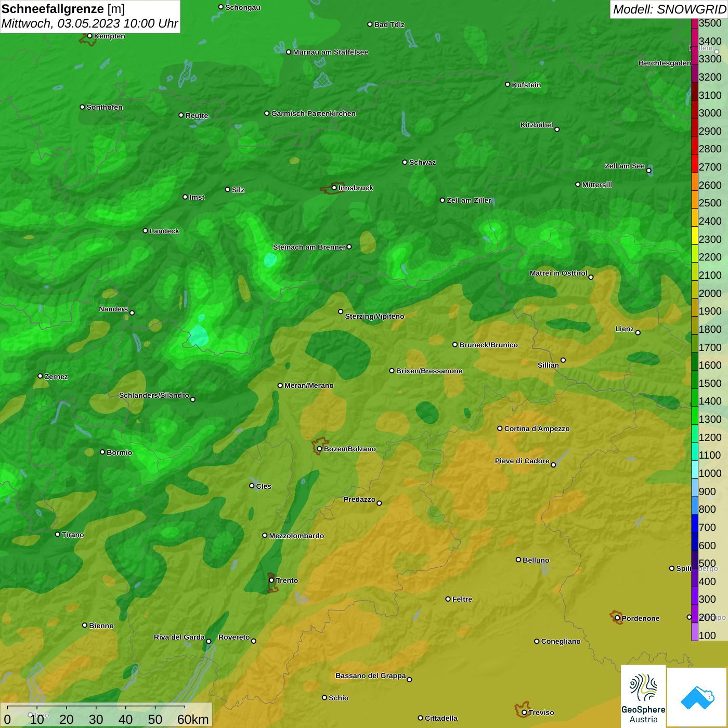
Task: Click the Conegliano label
Action: [x=561, y=641]
